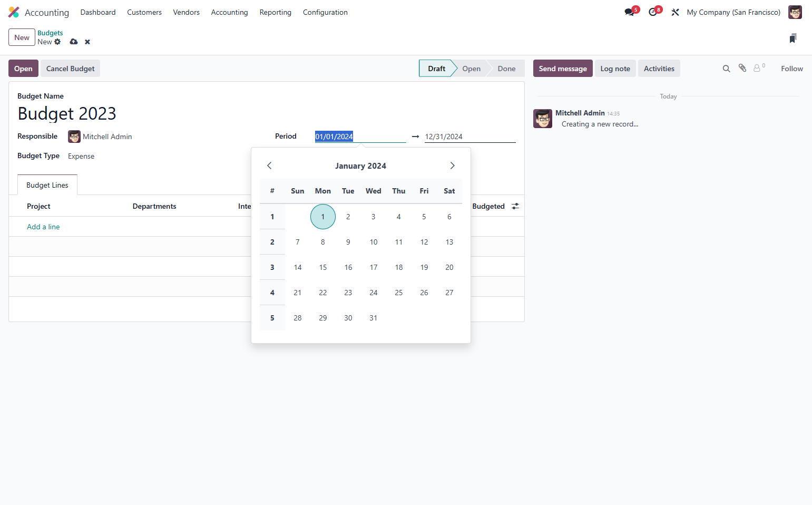Click the purple Open button
Image resolution: width=812 pixels, height=505 pixels.
pyautogui.click(x=23, y=69)
